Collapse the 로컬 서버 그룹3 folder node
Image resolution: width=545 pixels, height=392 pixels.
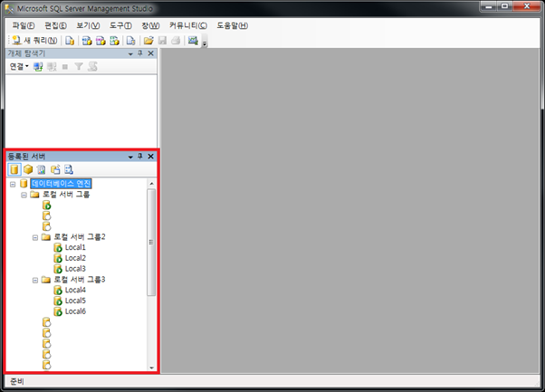point(35,280)
